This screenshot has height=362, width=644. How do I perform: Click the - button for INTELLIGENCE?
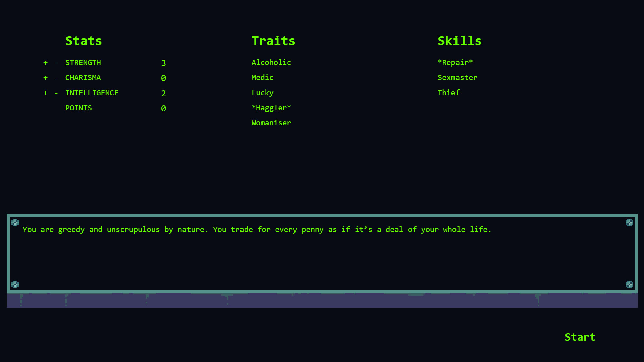pyautogui.click(x=56, y=93)
